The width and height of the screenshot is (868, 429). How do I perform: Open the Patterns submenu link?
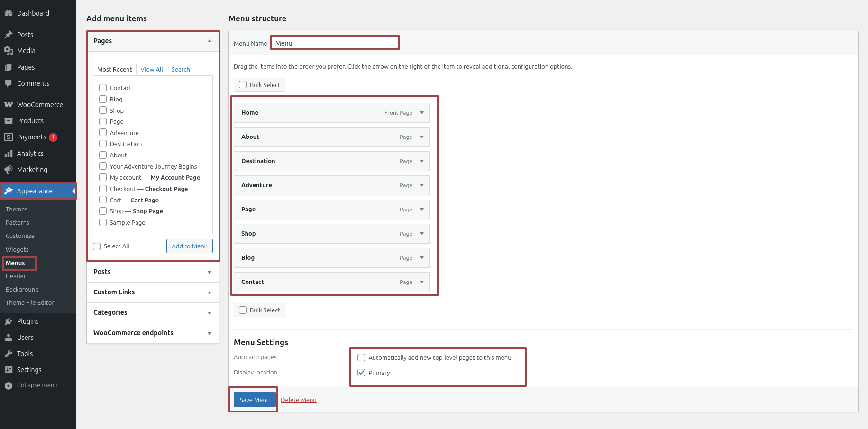click(18, 223)
